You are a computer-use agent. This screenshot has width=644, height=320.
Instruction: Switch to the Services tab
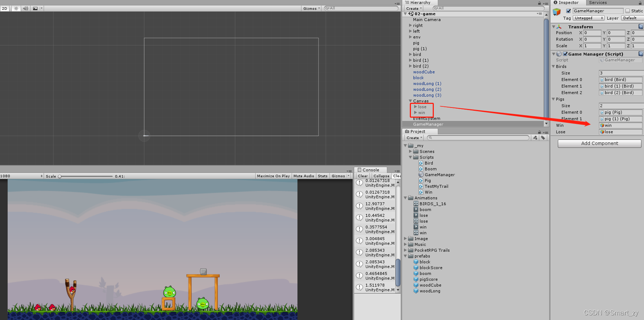598,3
